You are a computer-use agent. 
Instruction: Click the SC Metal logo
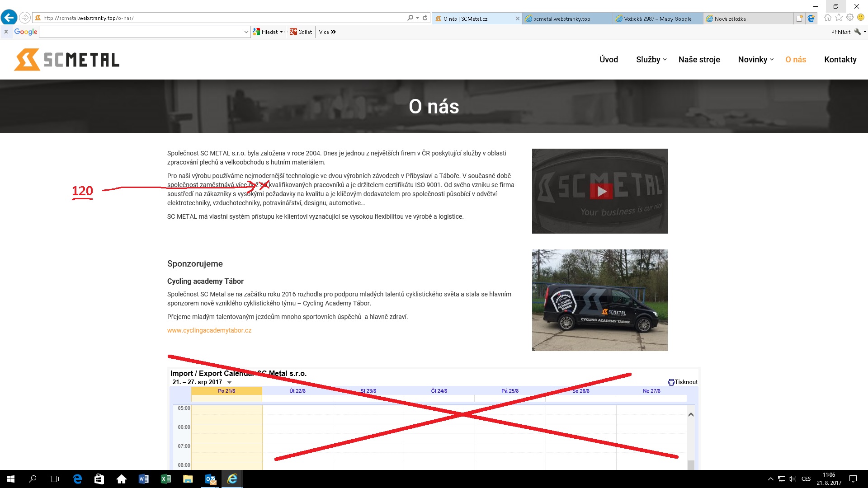[x=66, y=60]
